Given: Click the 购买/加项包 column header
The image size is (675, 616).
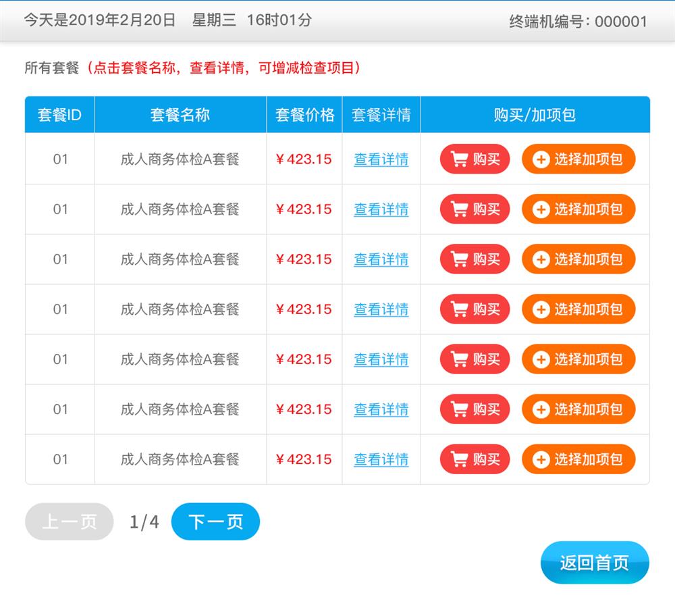Looking at the screenshot, I should (535, 115).
